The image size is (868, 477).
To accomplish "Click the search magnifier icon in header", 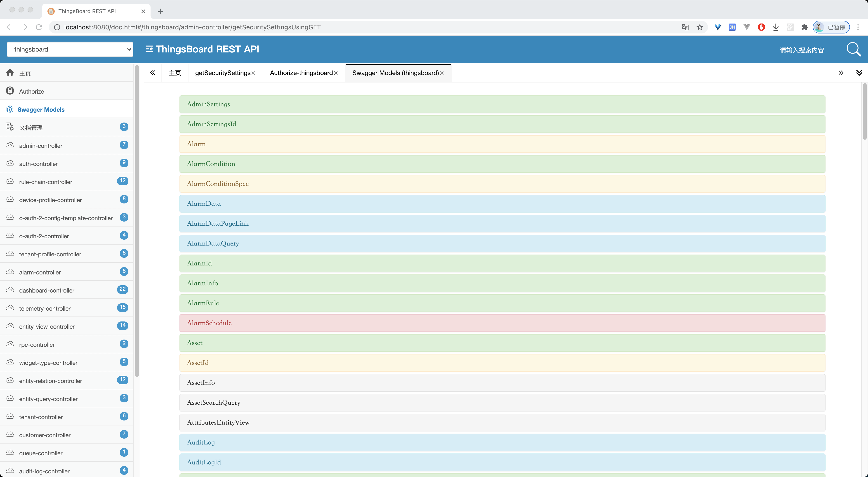I will [854, 49].
